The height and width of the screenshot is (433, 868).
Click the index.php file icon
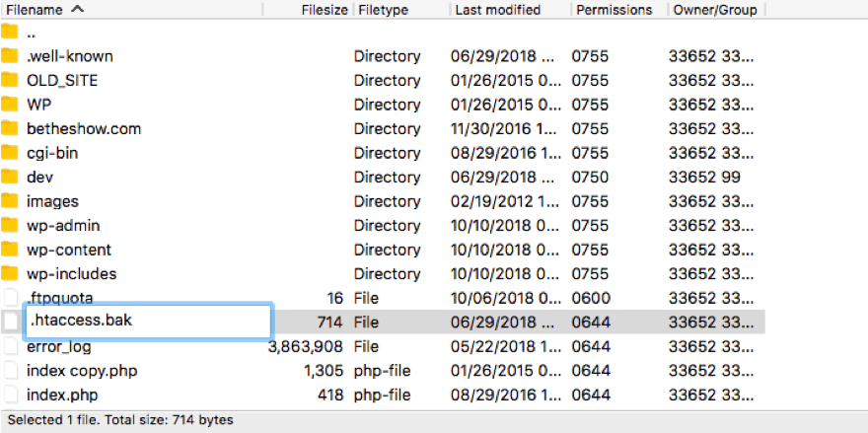click(10, 395)
